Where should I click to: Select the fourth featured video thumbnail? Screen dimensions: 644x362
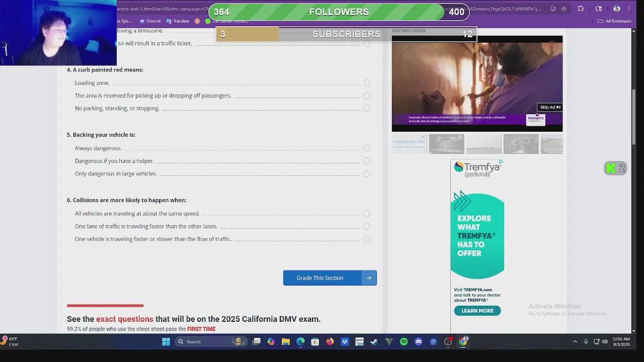click(x=521, y=144)
